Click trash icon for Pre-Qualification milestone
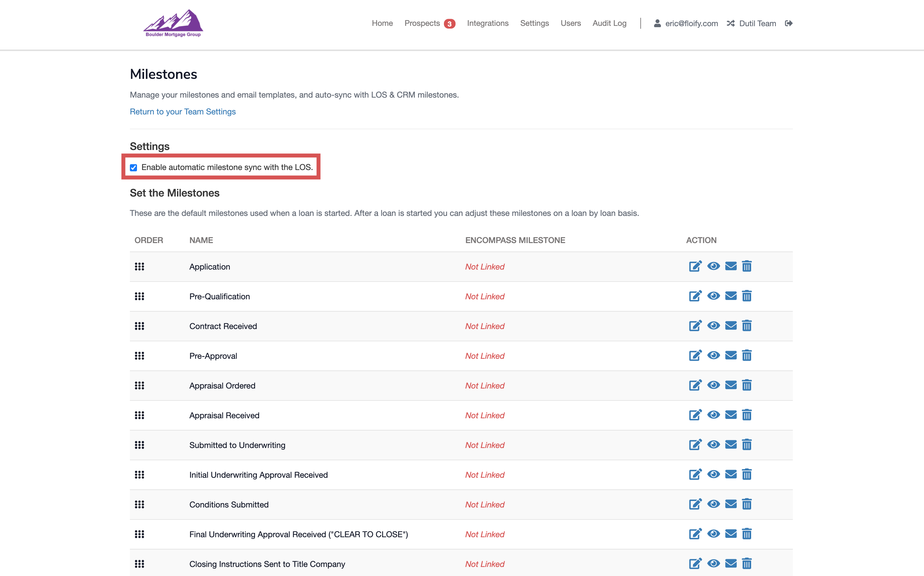 click(x=747, y=296)
